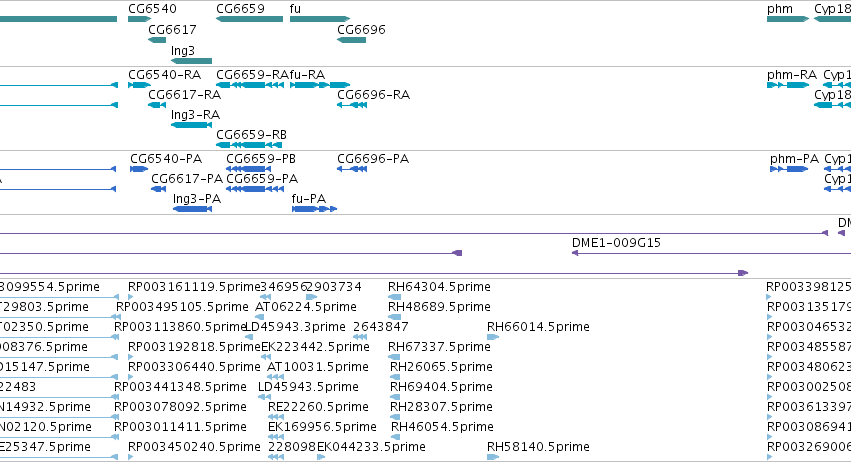Open the RH66014.5prime EST label
The width and height of the screenshot is (851, 462).
click(538, 327)
